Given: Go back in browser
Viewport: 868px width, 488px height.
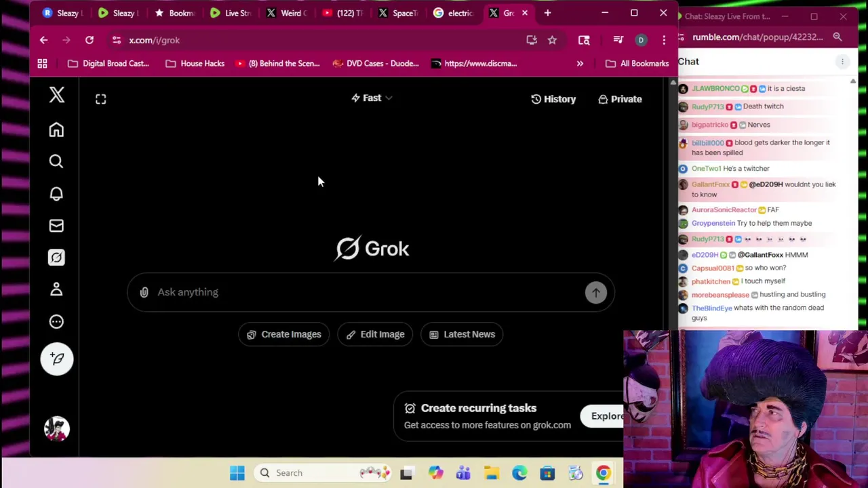Looking at the screenshot, I should tap(43, 40).
